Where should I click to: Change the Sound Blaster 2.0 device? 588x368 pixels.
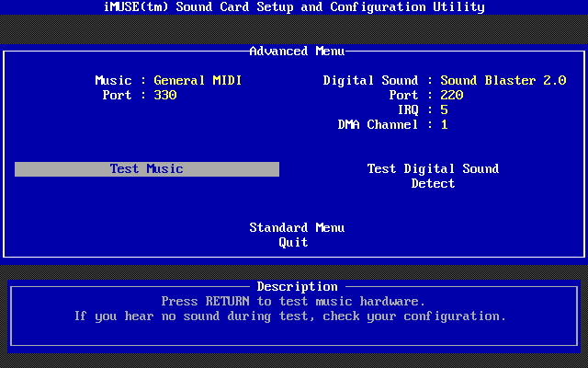[503, 81]
